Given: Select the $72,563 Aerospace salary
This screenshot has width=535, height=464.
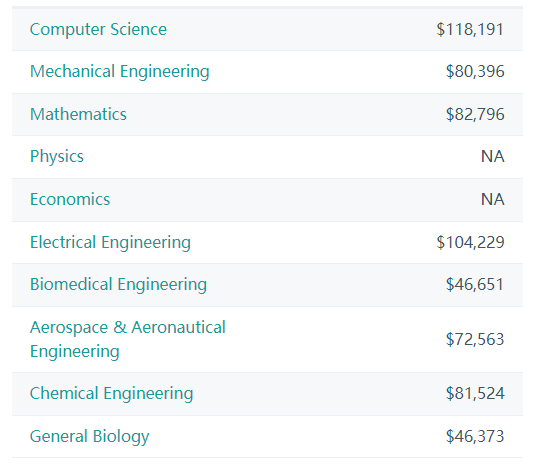Looking at the screenshot, I should 475,339.
